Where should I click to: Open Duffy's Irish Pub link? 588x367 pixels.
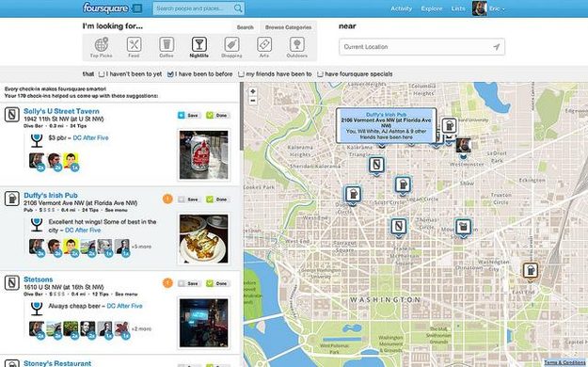click(x=51, y=195)
